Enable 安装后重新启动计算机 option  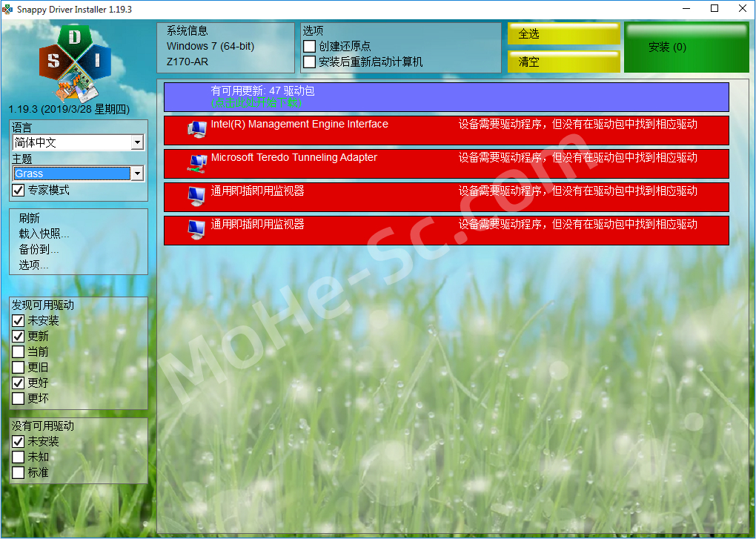tap(310, 62)
